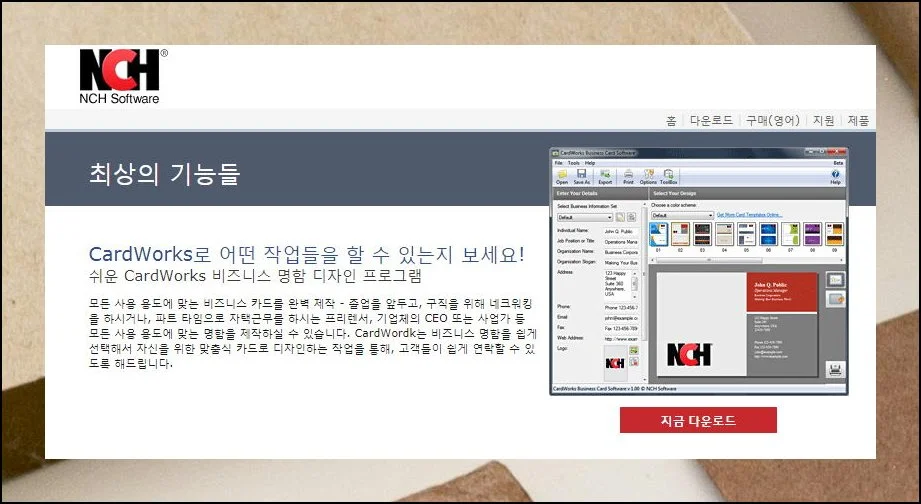The image size is (921, 504).
Task: Click the Save As floppy disk icon
Action: pyautogui.click(x=582, y=177)
